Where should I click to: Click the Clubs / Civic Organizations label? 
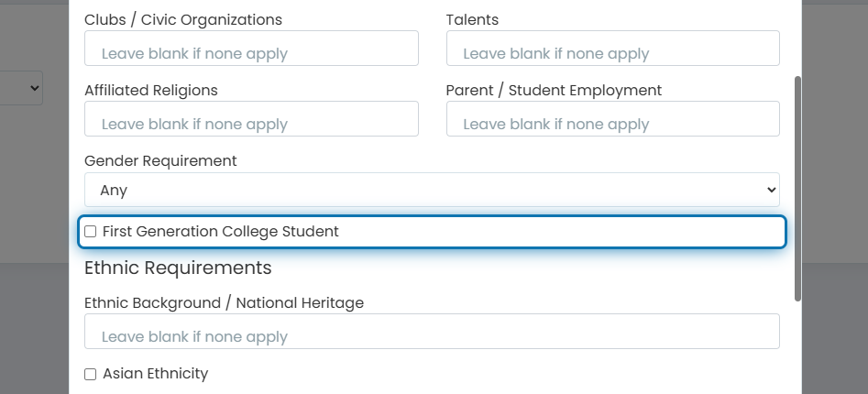183,20
